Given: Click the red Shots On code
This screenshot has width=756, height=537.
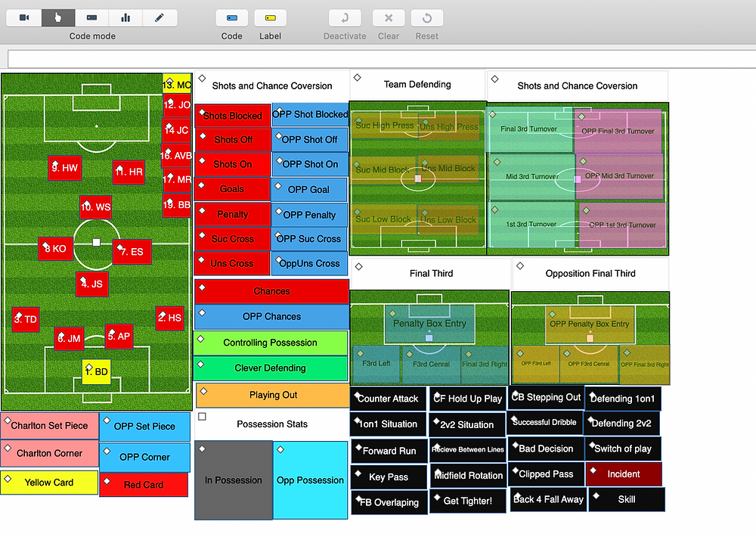Looking at the screenshot, I should tap(232, 165).
